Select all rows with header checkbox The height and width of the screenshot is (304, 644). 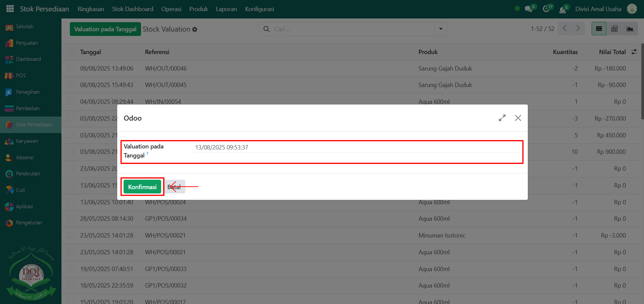[x=71, y=52]
